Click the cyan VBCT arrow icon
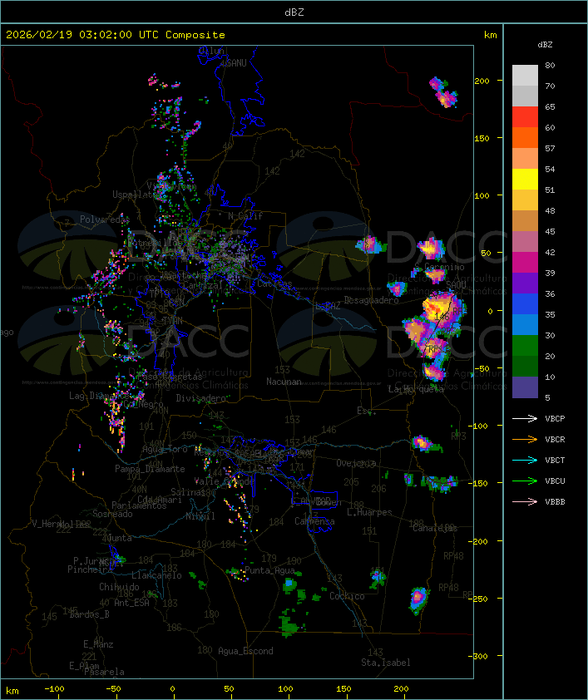This screenshot has width=588, height=700. [x=525, y=461]
